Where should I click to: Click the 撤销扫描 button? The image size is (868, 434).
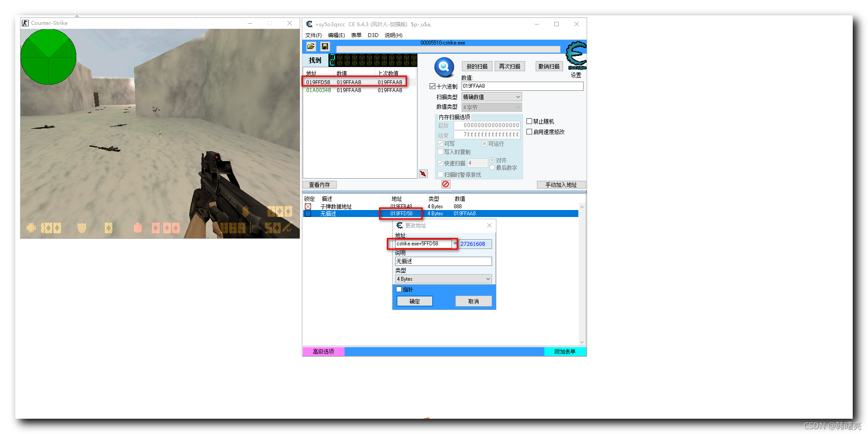tap(549, 66)
